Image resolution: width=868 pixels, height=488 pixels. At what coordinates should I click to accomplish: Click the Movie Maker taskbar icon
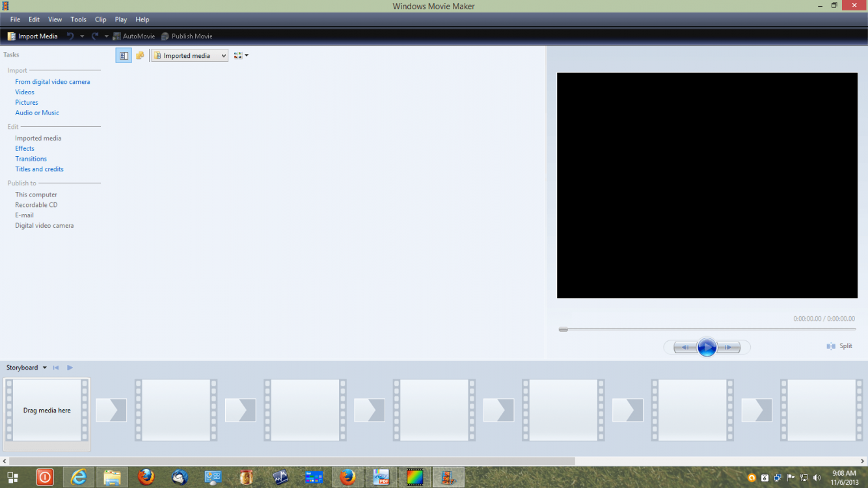448,478
